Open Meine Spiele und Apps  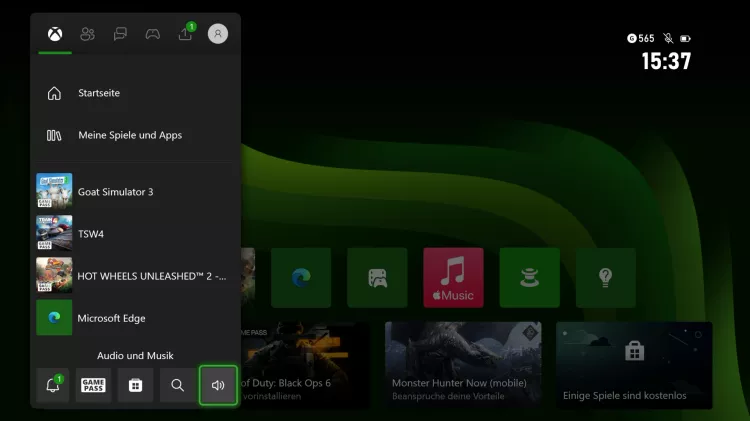click(x=135, y=135)
